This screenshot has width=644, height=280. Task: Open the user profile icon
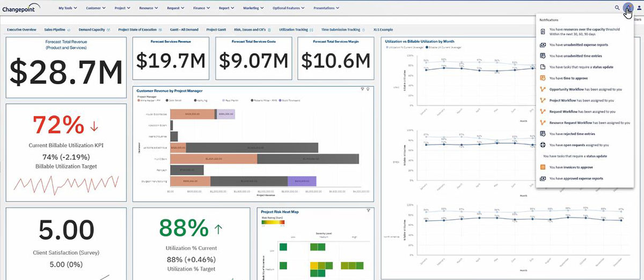coord(639,8)
